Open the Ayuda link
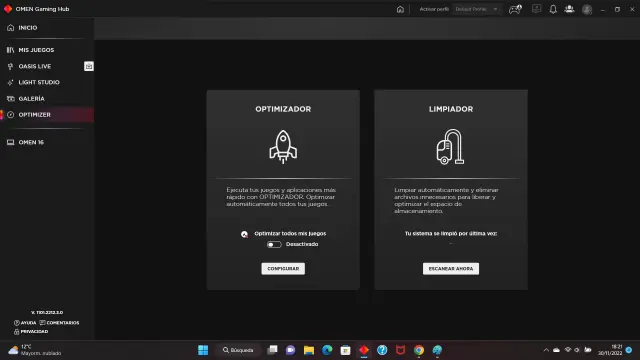The width and height of the screenshot is (640, 360). tap(25, 322)
